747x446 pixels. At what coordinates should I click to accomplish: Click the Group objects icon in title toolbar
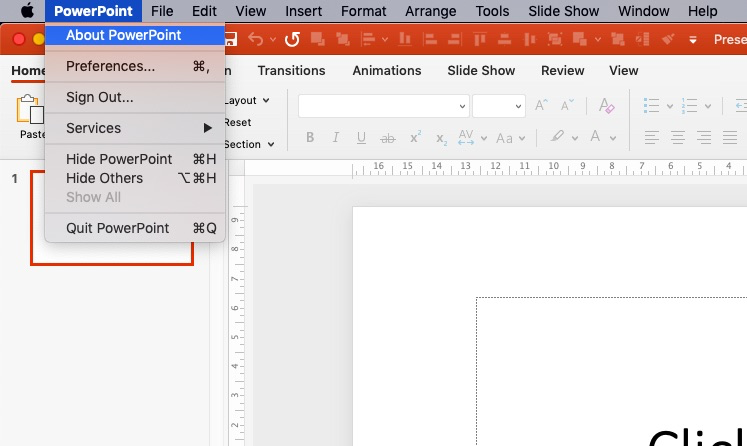(555, 39)
